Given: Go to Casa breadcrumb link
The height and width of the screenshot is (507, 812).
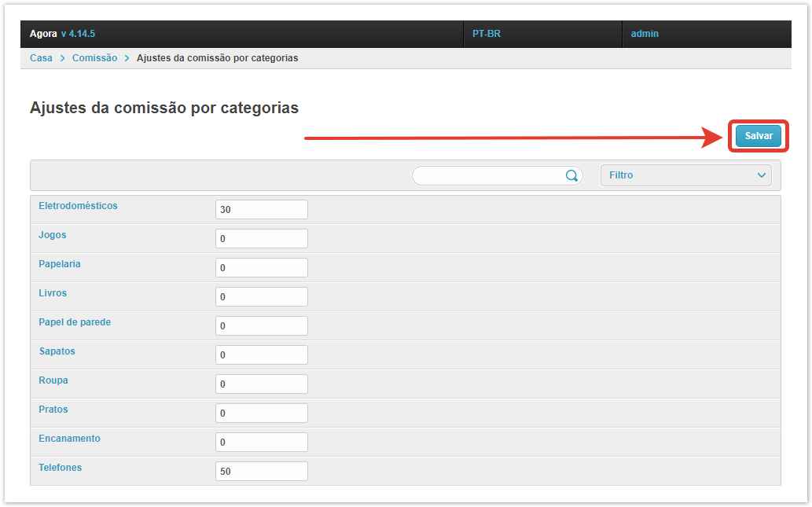Looking at the screenshot, I should pos(41,58).
